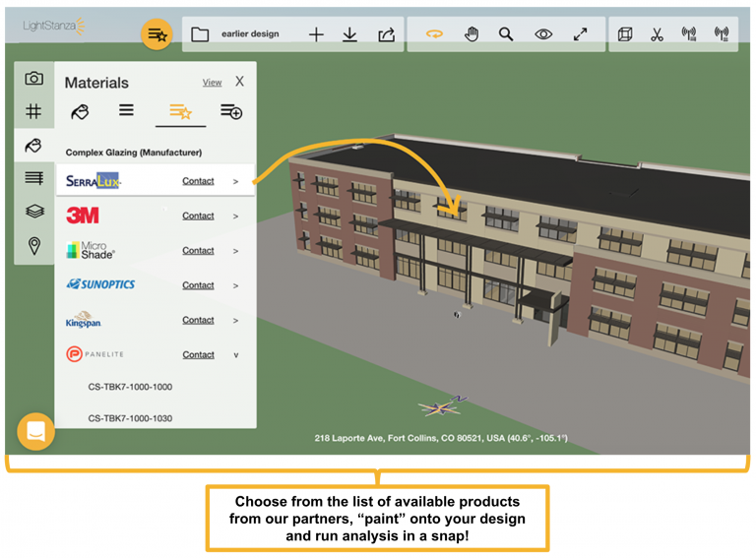This screenshot has width=756, height=558.
Task: Toggle the yellow starred list button
Action: coord(157,34)
